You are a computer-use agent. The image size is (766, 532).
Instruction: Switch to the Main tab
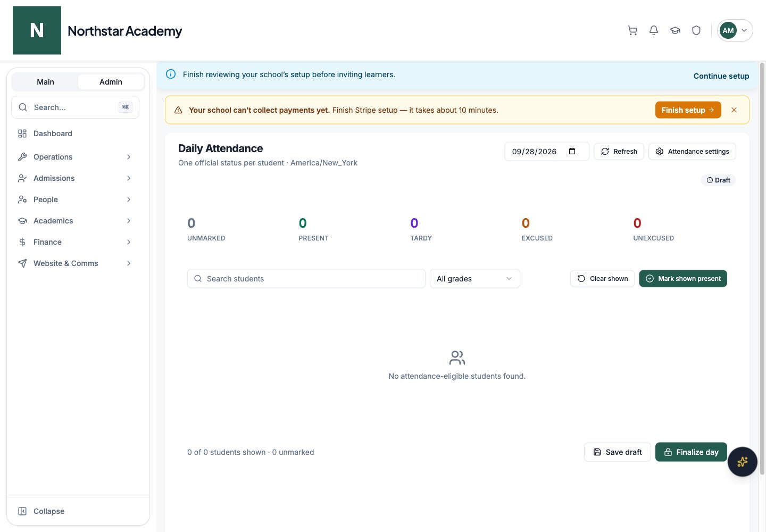(x=45, y=82)
